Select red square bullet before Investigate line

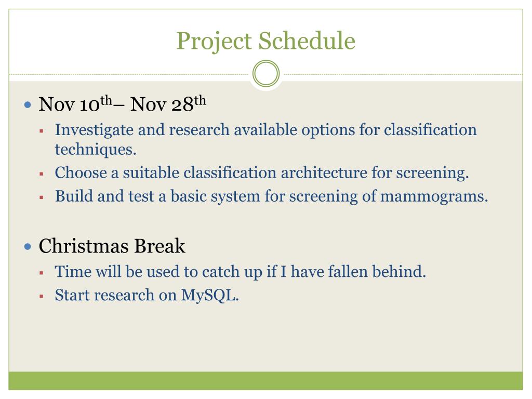[x=42, y=130]
